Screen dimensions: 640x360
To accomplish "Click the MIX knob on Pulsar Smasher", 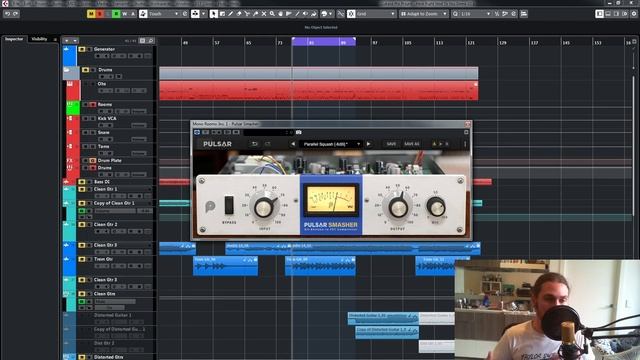I will (x=436, y=207).
